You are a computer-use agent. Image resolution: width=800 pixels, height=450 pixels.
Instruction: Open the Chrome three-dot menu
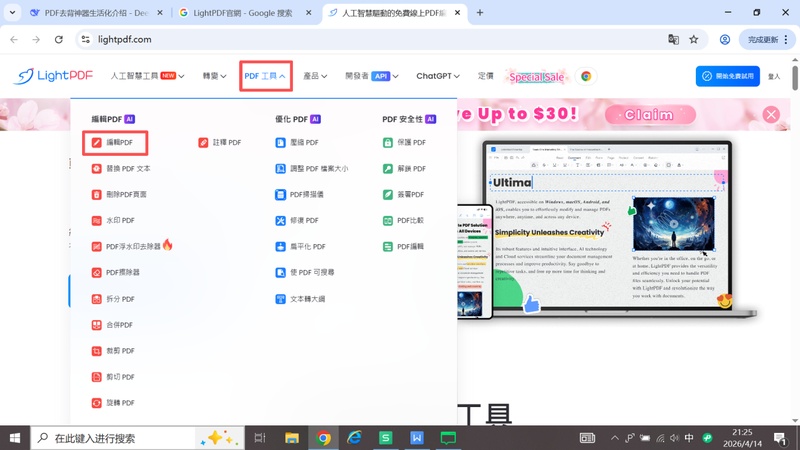pos(786,39)
